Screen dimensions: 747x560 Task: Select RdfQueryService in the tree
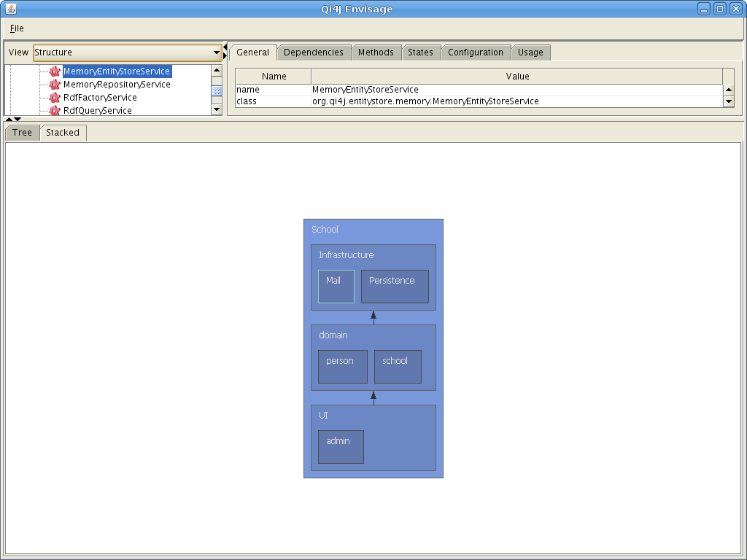click(x=97, y=111)
